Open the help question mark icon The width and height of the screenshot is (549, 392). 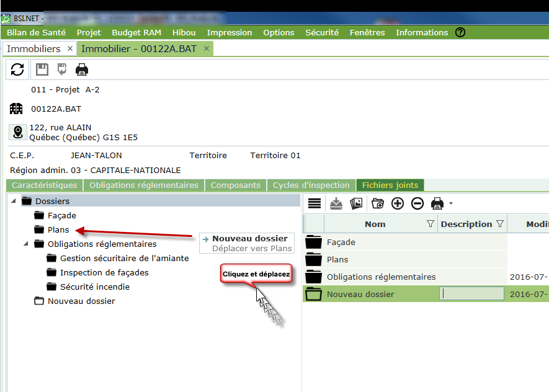pos(460,32)
